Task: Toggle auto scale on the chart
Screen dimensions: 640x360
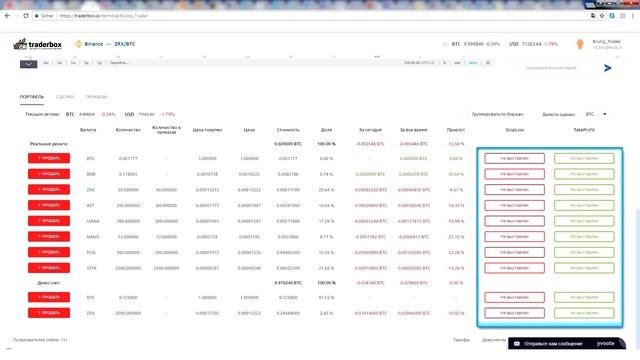Action: 473,63
